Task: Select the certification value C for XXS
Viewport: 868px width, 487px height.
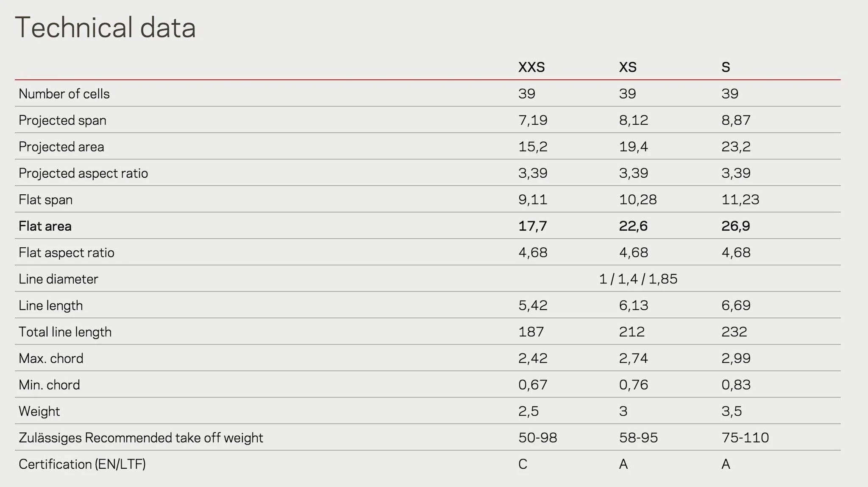Action: [523, 464]
